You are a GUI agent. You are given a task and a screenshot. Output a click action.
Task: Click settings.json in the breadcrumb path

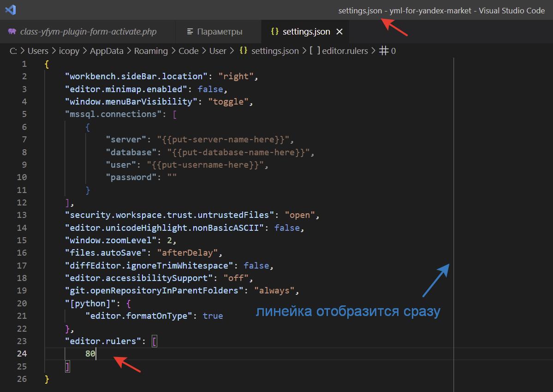click(275, 51)
